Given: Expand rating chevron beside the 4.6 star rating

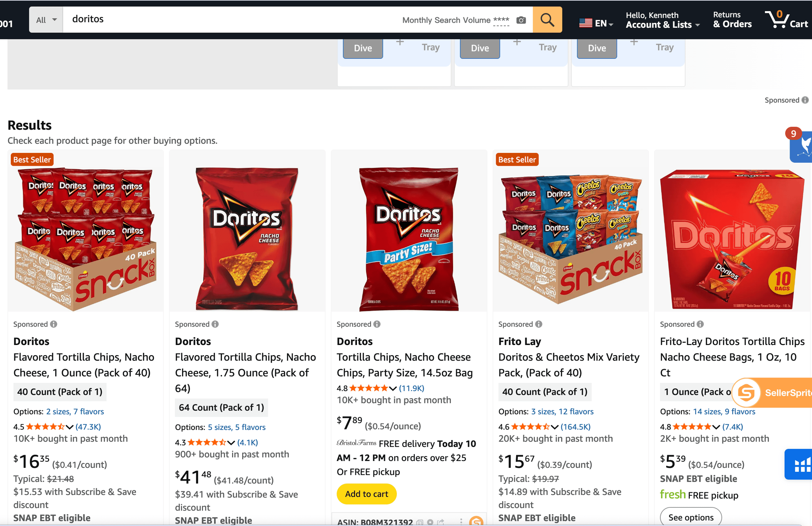Looking at the screenshot, I should pyautogui.click(x=555, y=427).
